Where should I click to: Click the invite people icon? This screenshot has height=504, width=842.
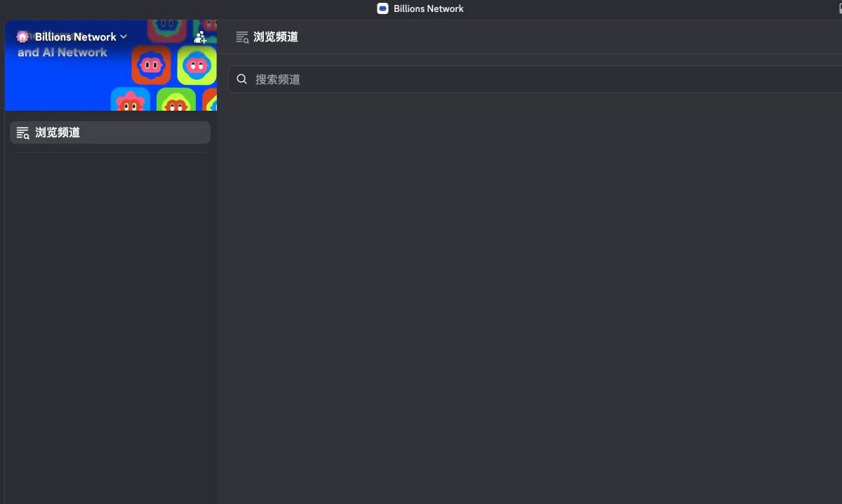coord(201,36)
